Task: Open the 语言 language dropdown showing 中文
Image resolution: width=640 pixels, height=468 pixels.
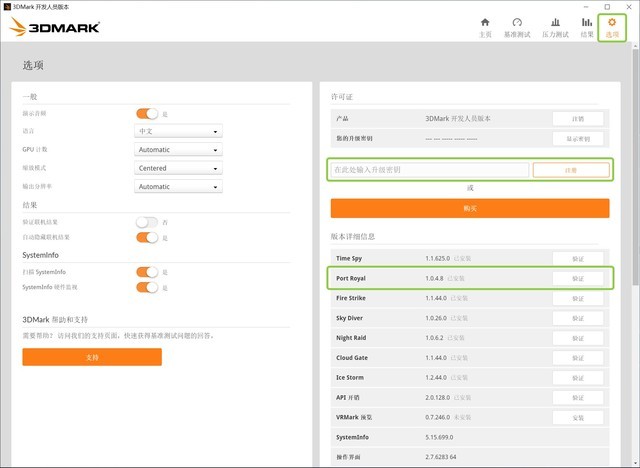Action: (178, 131)
